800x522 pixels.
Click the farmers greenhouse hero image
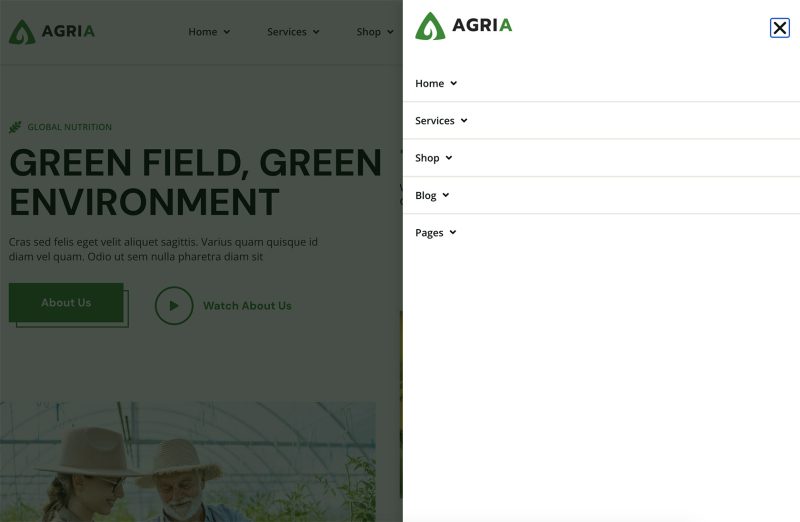188,462
